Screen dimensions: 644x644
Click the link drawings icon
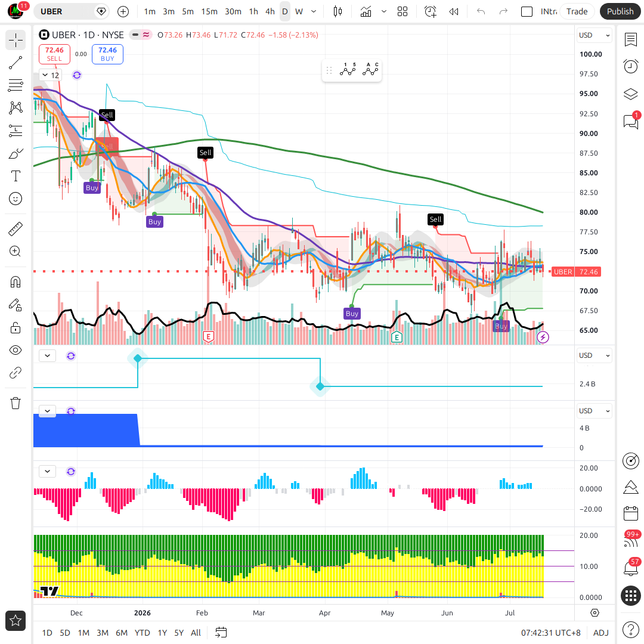click(x=16, y=373)
